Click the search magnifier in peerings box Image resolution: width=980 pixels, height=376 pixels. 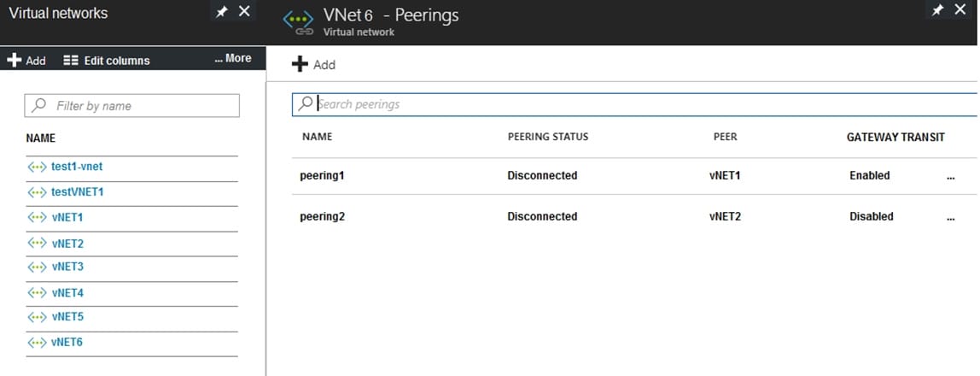(306, 103)
